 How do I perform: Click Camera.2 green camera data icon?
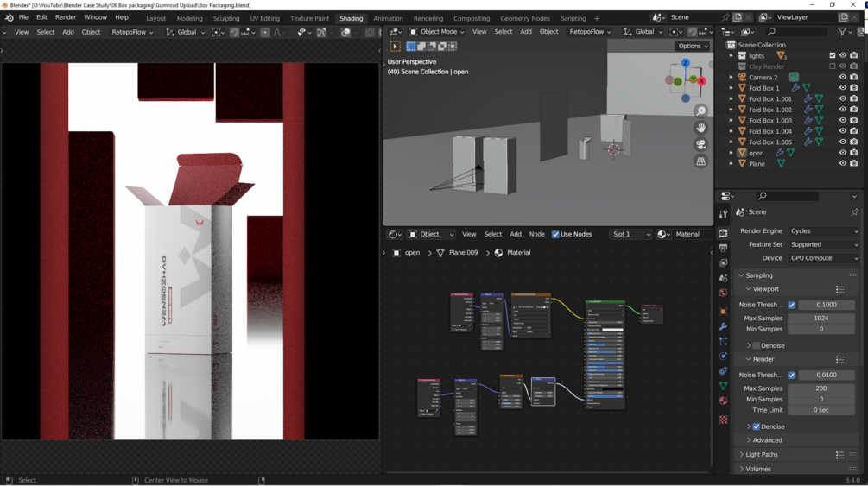(x=793, y=78)
